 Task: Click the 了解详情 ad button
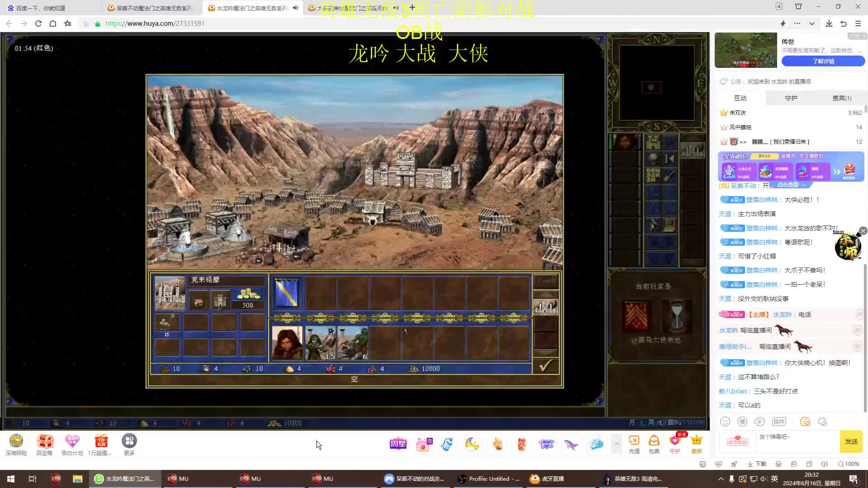pyautogui.click(x=823, y=61)
